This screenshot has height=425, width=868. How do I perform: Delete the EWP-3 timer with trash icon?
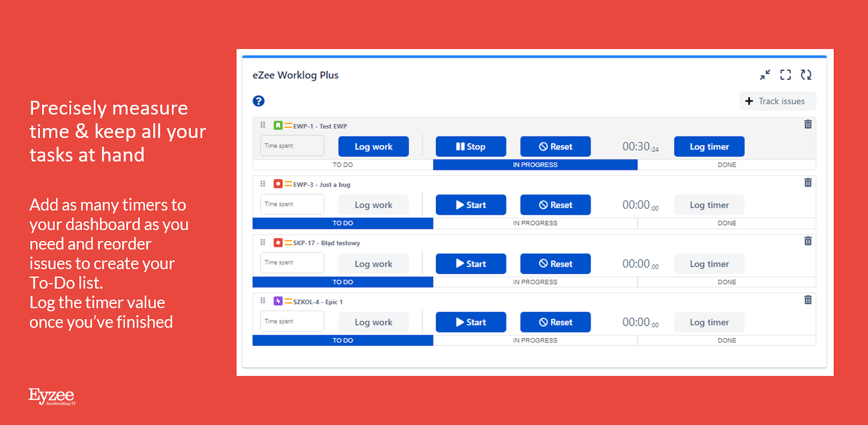pyautogui.click(x=808, y=183)
